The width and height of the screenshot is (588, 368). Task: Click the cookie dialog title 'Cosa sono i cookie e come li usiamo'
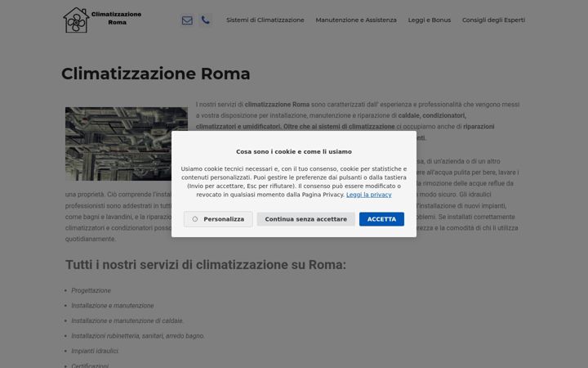click(x=294, y=152)
